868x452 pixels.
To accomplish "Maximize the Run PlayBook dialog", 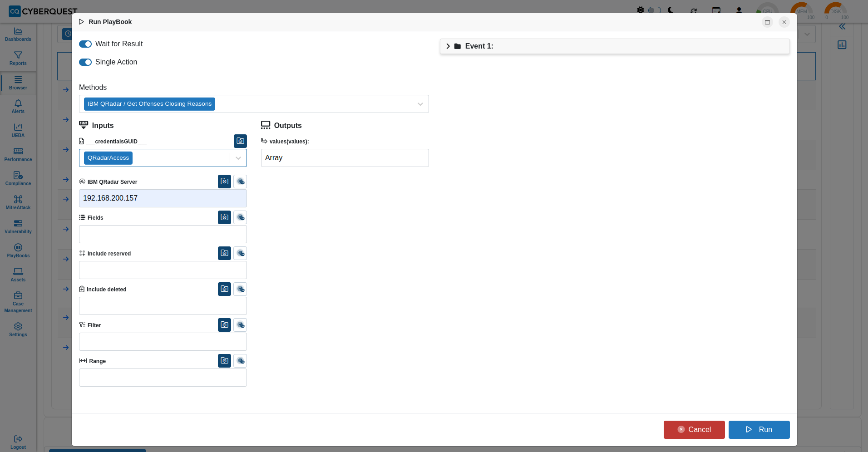I will point(767,22).
